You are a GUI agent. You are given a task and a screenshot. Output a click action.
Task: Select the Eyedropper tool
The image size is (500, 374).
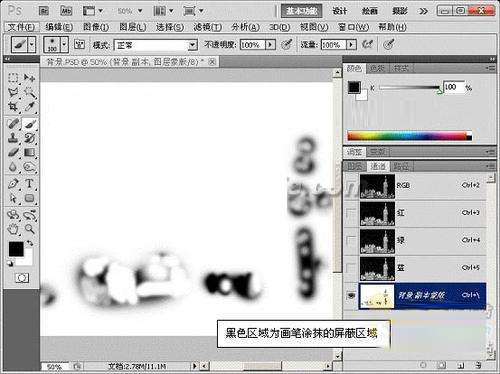tap(29, 107)
